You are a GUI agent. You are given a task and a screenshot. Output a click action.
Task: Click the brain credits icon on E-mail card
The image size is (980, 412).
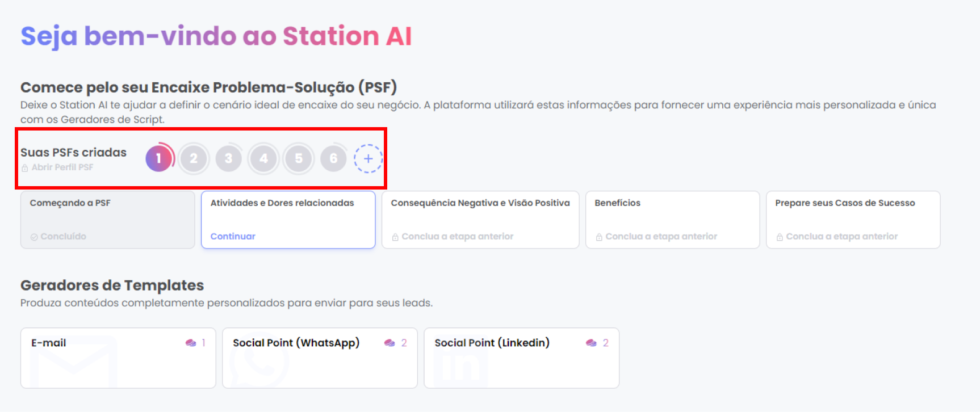(191, 343)
